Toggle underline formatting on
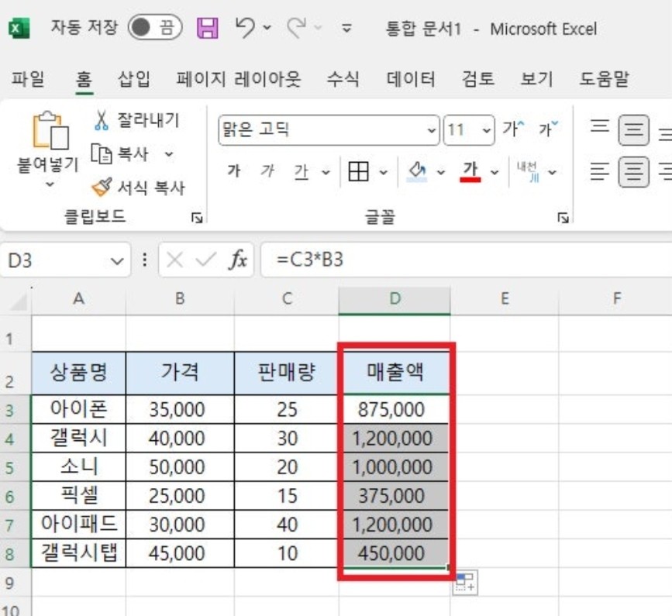672x616 pixels. [302, 172]
